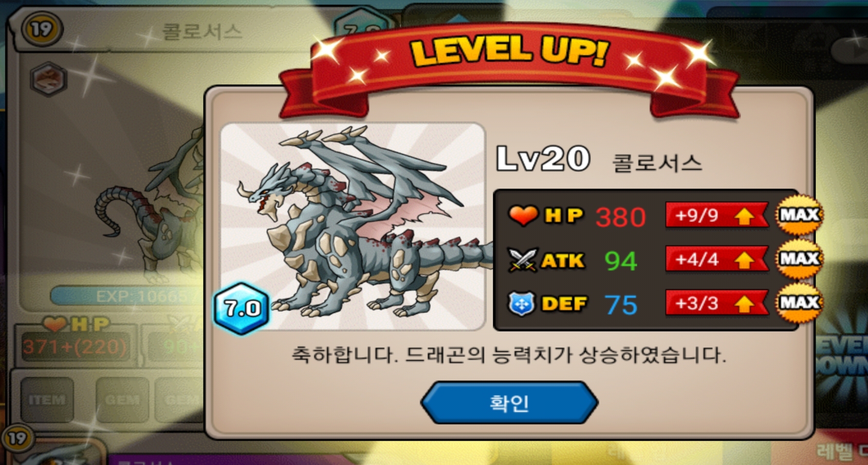
Task: Tap the blue shield DEF icon
Action: click(521, 304)
